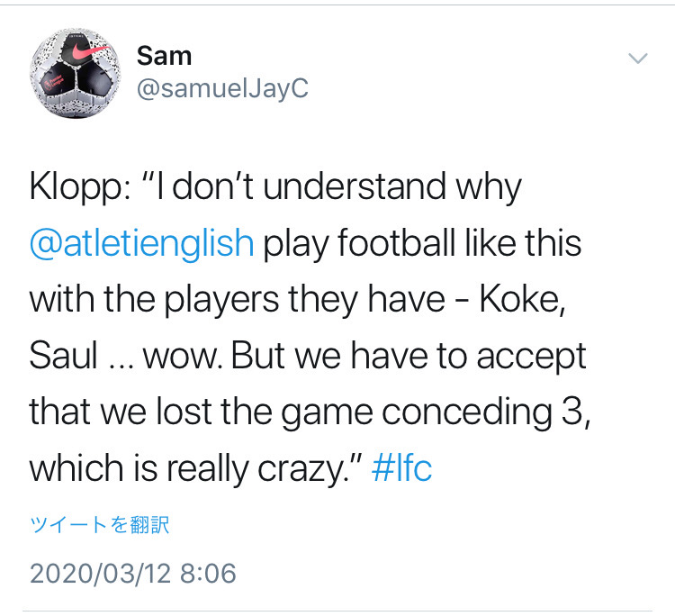Select the 8:06 time of the tweet

pyautogui.click(x=210, y=573)
